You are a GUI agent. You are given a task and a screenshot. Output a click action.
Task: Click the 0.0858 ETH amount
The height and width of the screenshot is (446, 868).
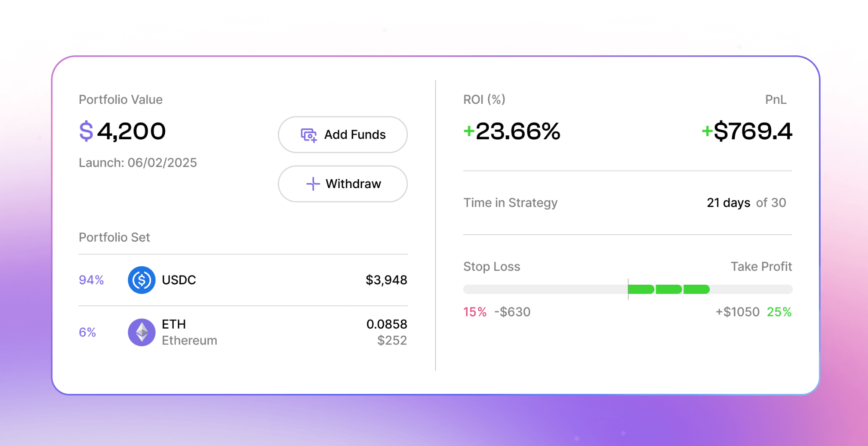click(387, 324)
